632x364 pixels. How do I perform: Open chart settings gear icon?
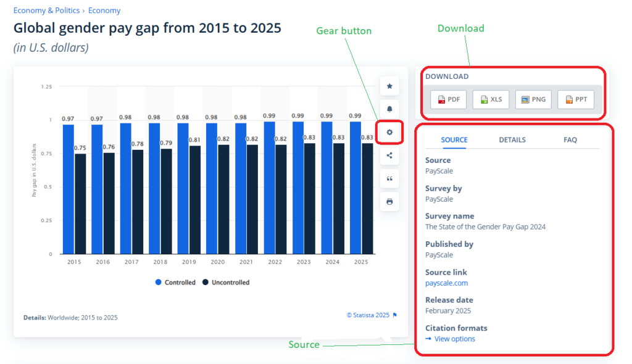(x=389, y=132)
